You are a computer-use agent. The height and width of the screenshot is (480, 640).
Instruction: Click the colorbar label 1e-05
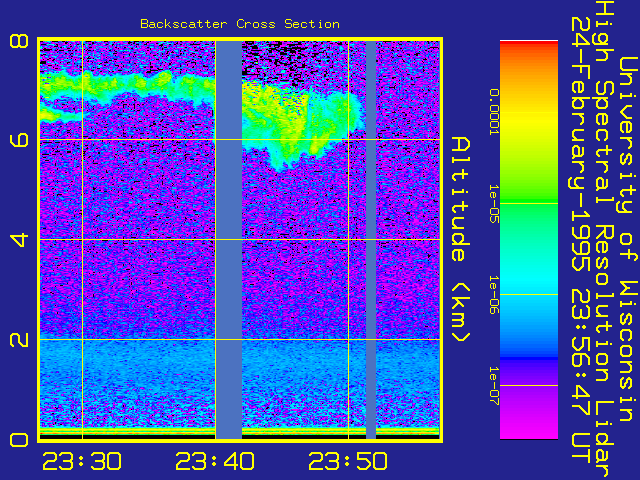pos(494,203)
